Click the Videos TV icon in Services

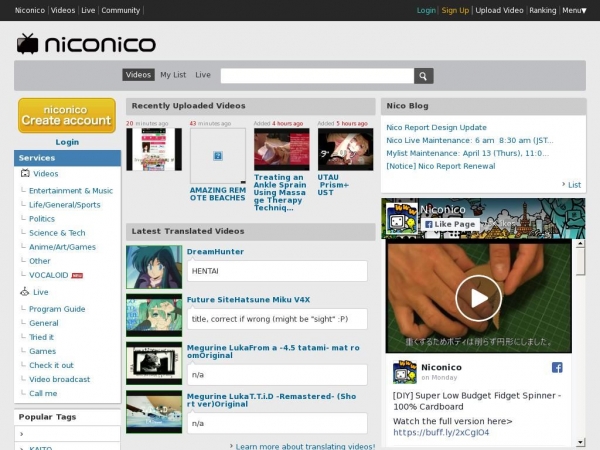coord(25,173)
